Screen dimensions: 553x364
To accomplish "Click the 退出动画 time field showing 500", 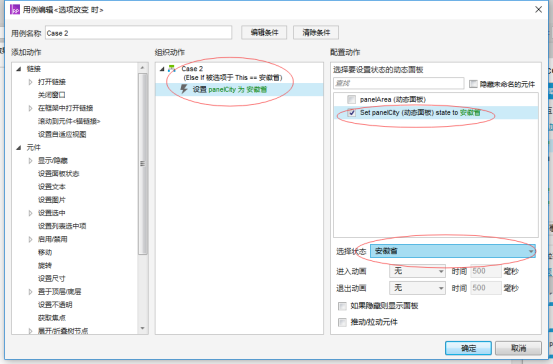I will (x=486, y=288).
